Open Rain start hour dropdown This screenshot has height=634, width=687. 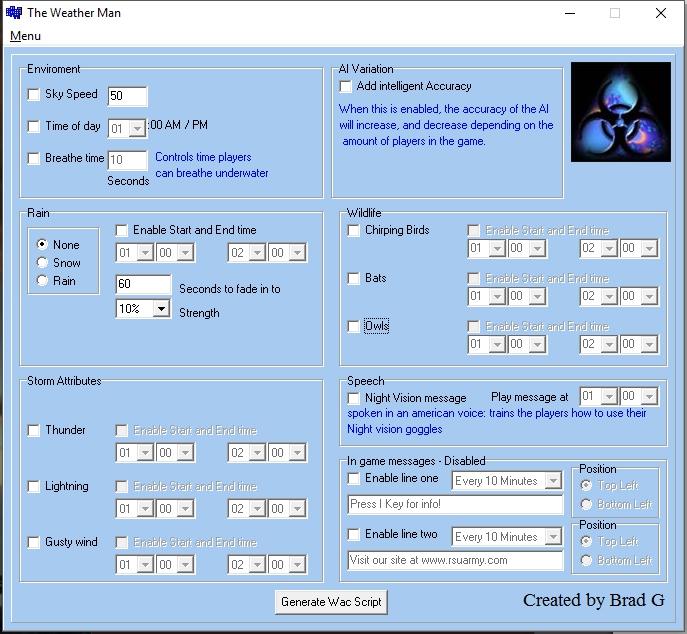point(135,253)
